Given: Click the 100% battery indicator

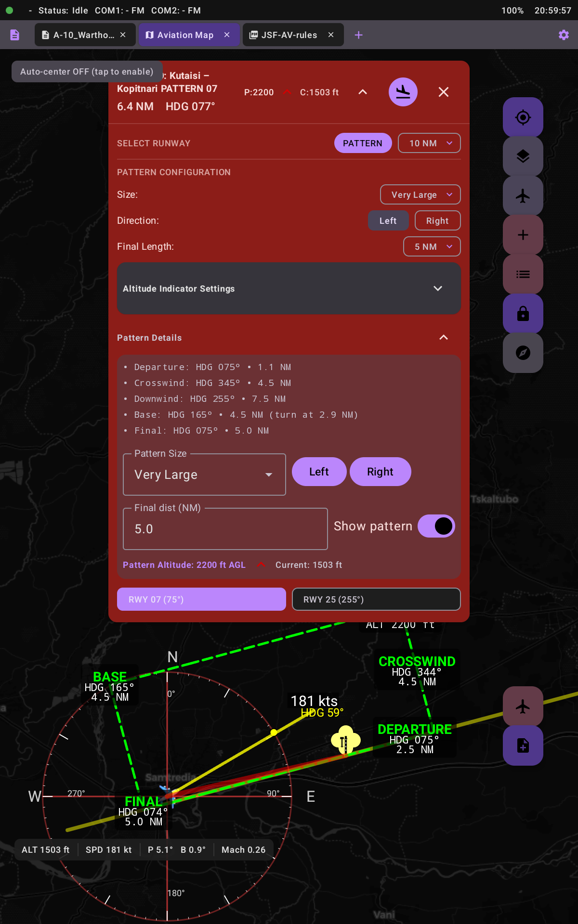Looking at the screenshot, I should click(x=512, y=10).
